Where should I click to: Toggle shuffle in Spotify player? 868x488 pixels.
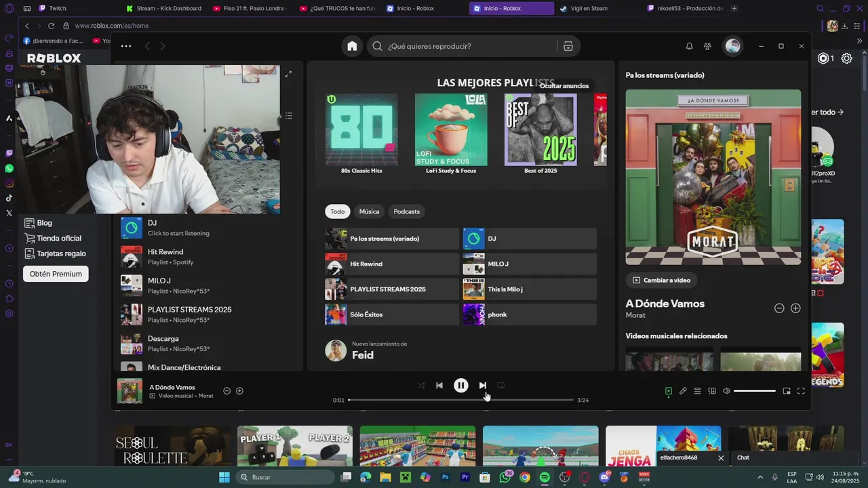[x=421, y=385]
